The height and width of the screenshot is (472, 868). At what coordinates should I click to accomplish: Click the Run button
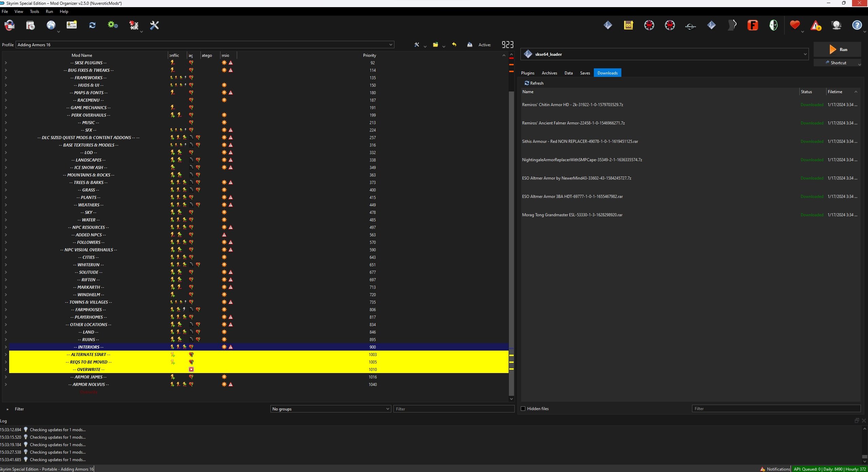coord(837,49)
